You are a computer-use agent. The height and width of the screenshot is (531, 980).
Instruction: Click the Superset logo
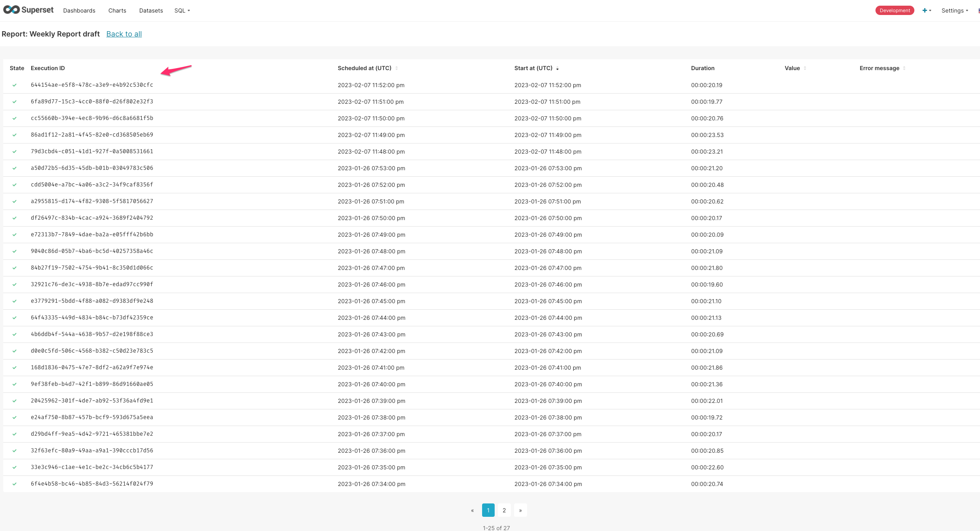click(28, 10)
